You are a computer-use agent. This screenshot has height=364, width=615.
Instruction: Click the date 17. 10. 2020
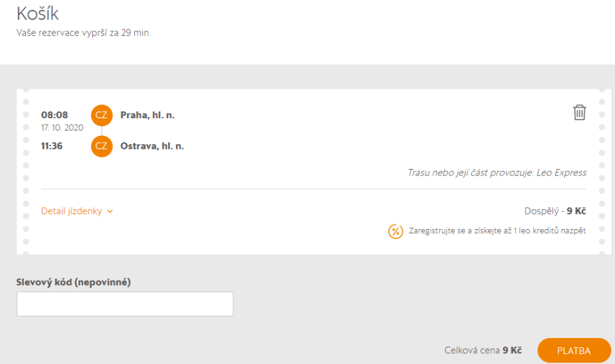click(x=62, y=128)
